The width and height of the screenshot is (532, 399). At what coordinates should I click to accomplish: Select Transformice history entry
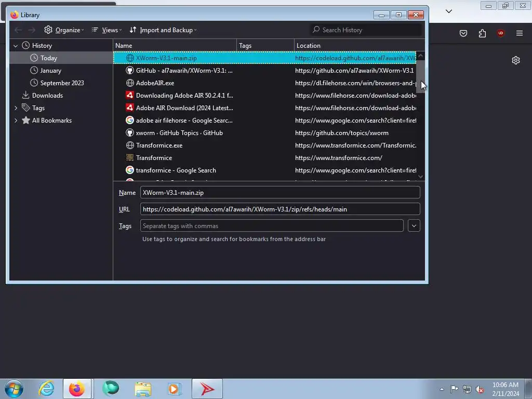[264, 158]
